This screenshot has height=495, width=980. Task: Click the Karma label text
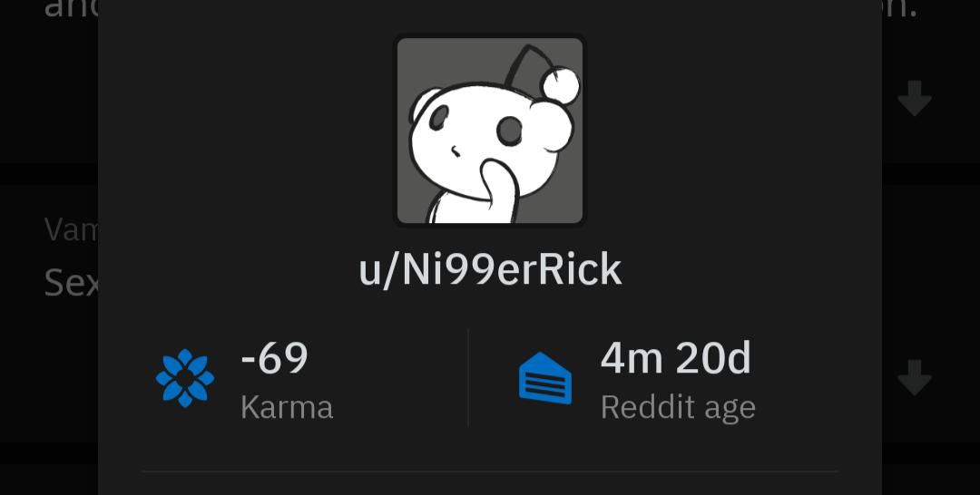(287, 408)
